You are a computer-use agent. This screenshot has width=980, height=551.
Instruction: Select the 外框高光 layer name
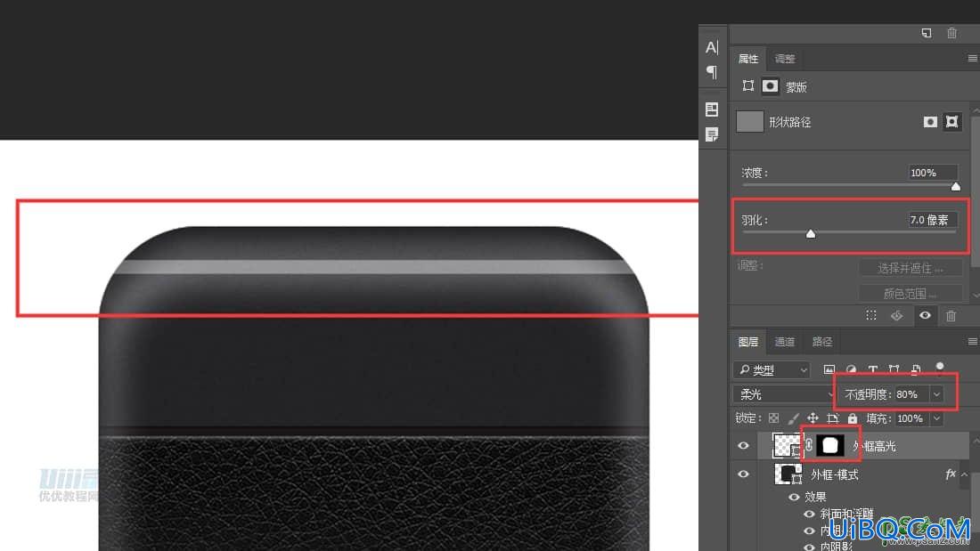tap(874, 446)
